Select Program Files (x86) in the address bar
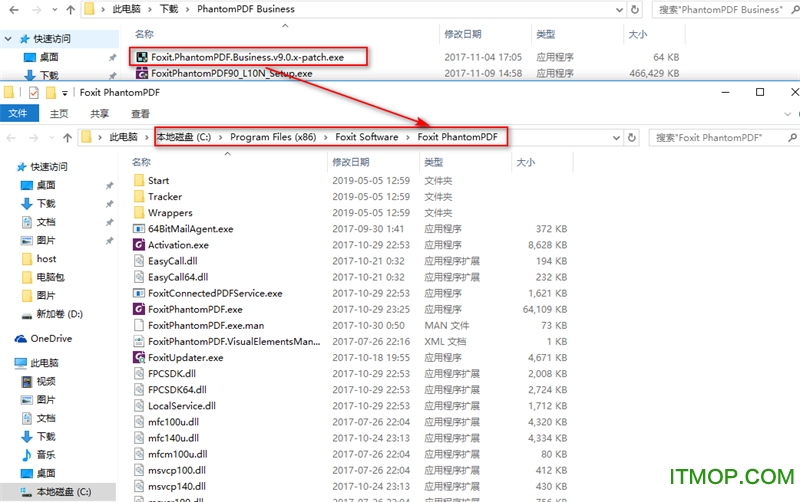This screenshot has height=502, width=800. (273, 137)
